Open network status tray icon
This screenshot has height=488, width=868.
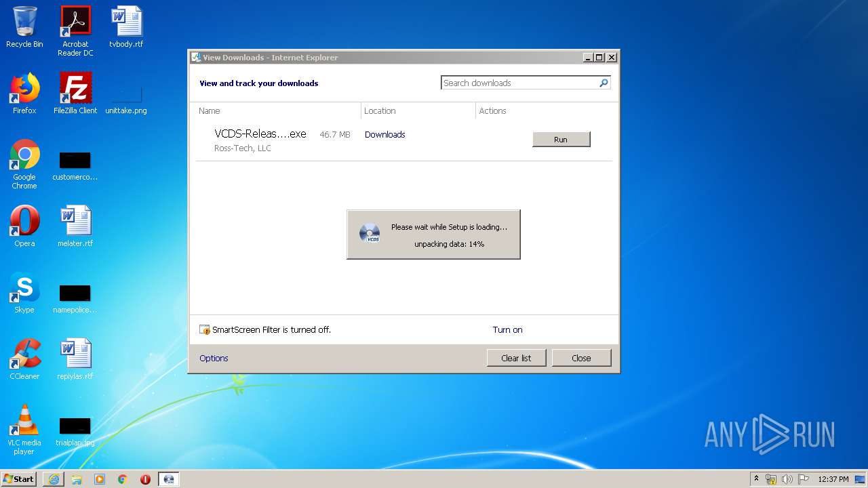(771, 479)
